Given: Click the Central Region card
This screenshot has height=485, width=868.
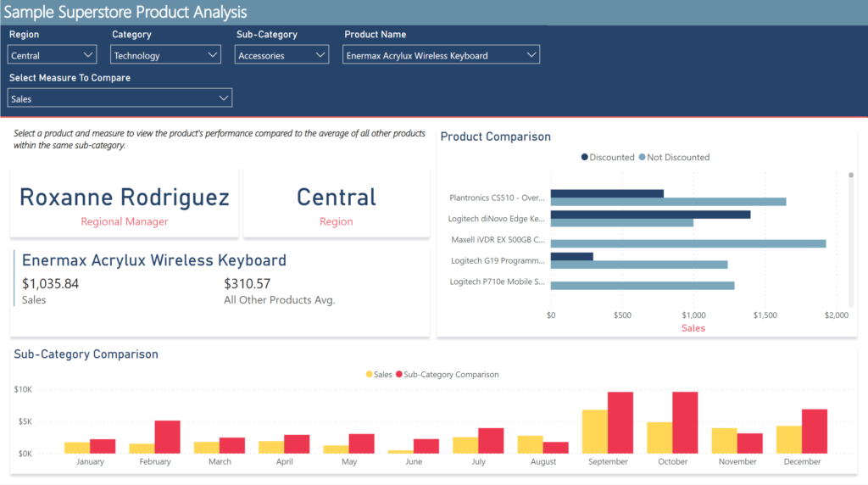Looking at the screenshot, I should tap(336, 203).
